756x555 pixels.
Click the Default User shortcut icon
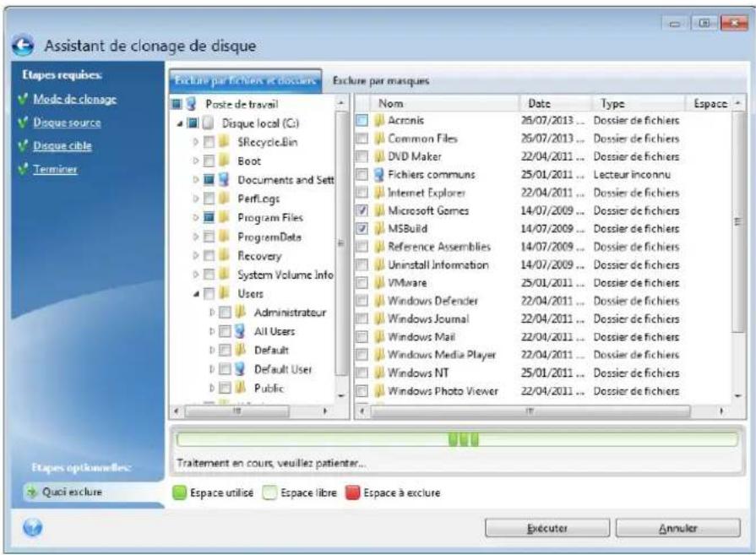[240, 369]
